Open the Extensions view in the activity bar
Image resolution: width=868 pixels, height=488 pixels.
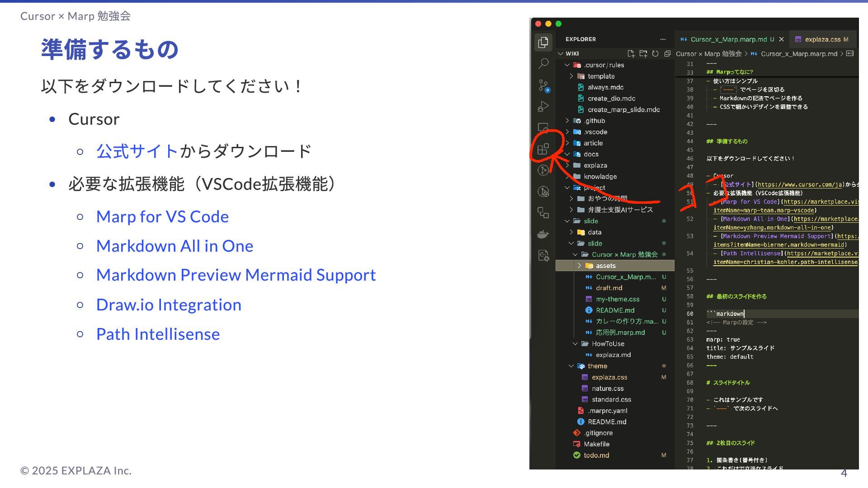tap(543, 149)
